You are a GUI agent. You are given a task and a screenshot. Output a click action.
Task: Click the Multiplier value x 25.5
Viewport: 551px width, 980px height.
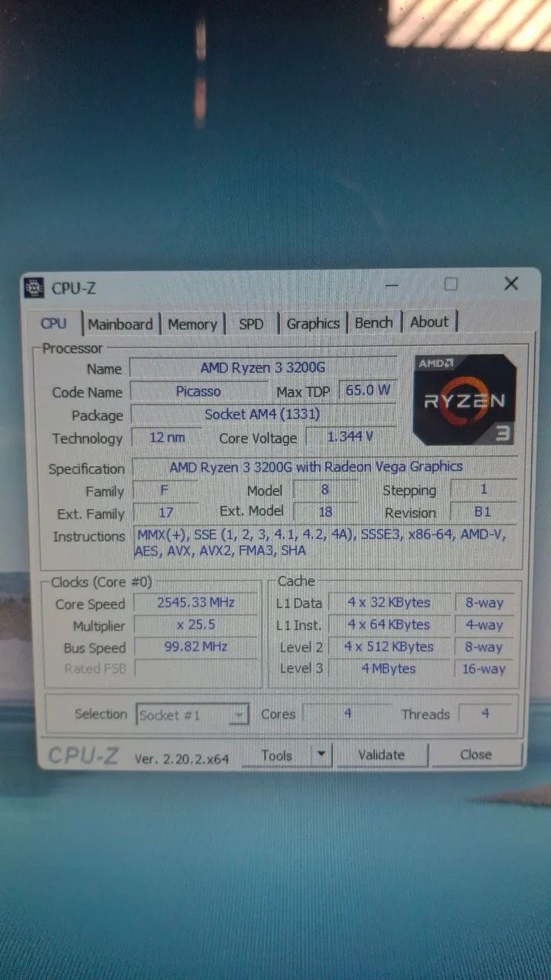[195, 625]
